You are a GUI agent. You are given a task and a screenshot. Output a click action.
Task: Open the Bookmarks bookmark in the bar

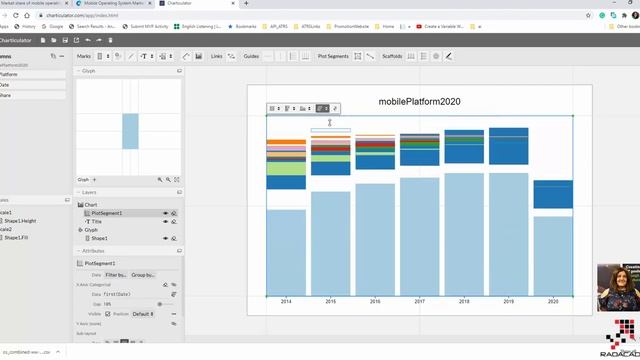tap(242, 27)
